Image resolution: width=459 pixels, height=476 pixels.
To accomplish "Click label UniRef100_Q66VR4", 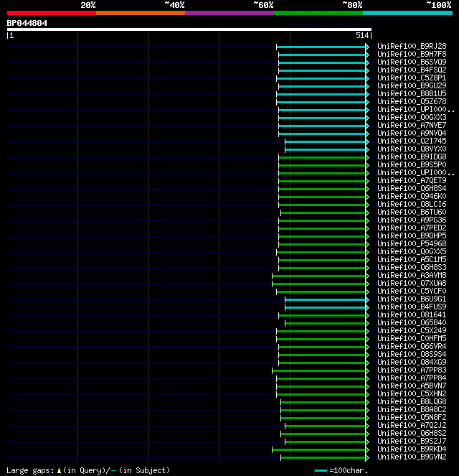I will [x=412, y=346].
